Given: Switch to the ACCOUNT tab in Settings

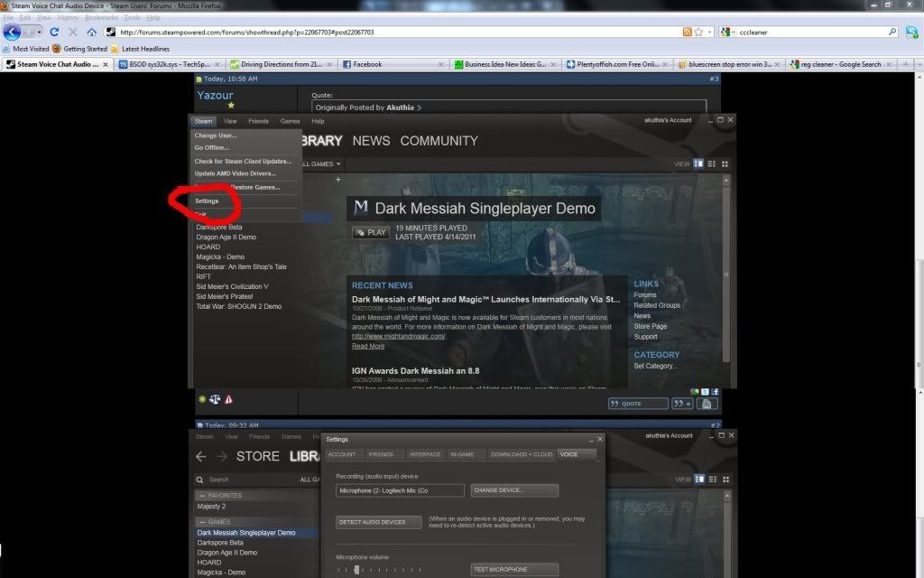Looking at the screenshot, I should [342, 454].
